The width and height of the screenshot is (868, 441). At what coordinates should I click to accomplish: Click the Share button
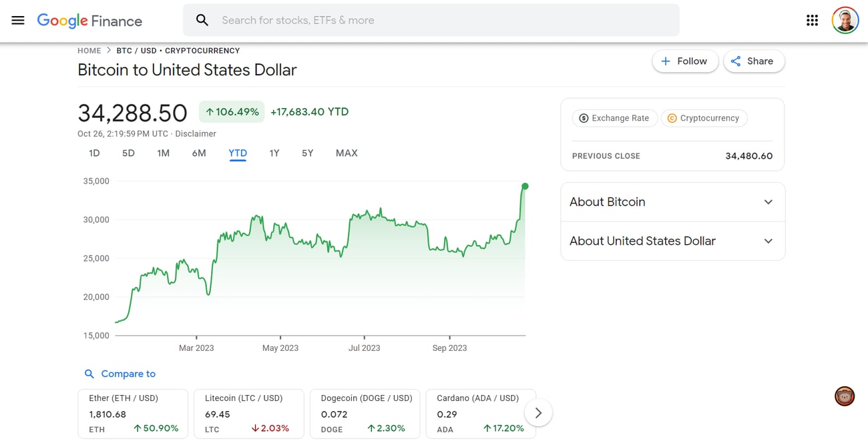(x=753, y=61)
